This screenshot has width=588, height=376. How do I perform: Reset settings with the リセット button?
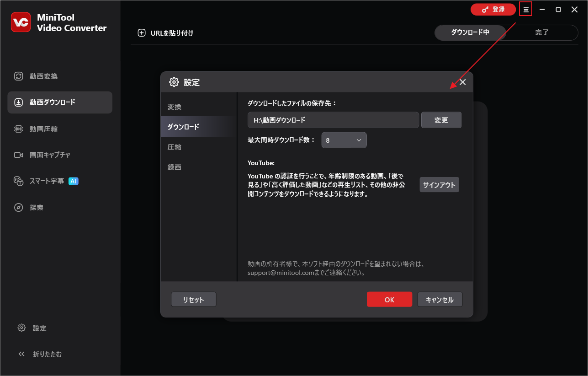[x=193, y=299]
